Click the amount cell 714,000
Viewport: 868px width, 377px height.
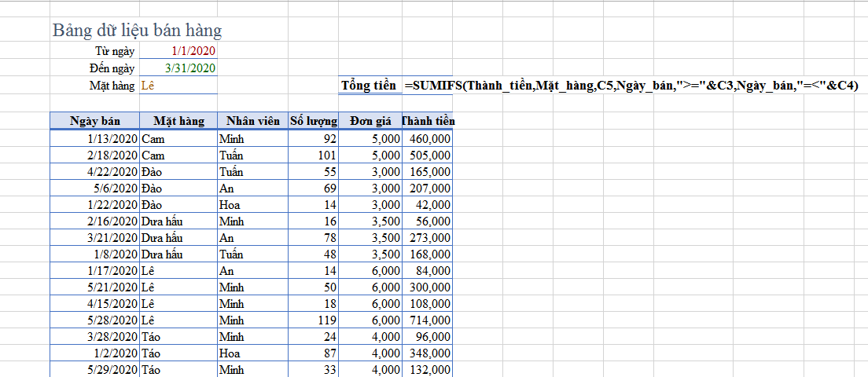[x=429, y=320]
